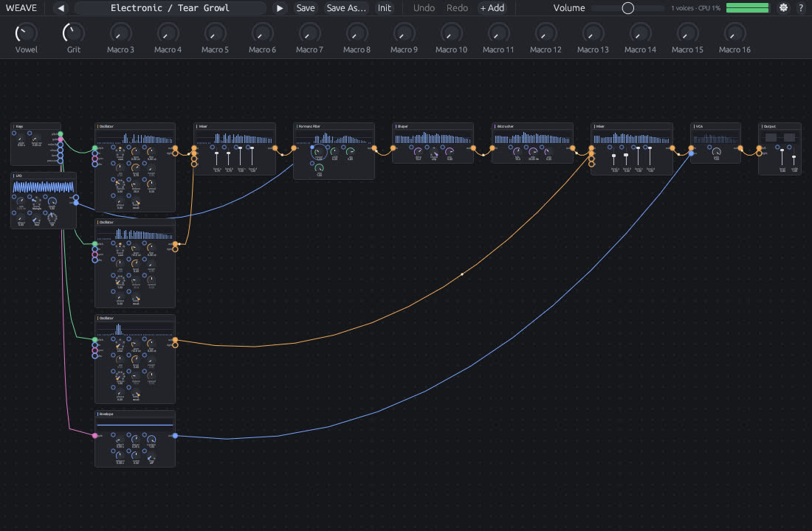This screenshot has height=531, width=812.
Task: Click the Vowel macro knob
Action: tap(25, 33)
